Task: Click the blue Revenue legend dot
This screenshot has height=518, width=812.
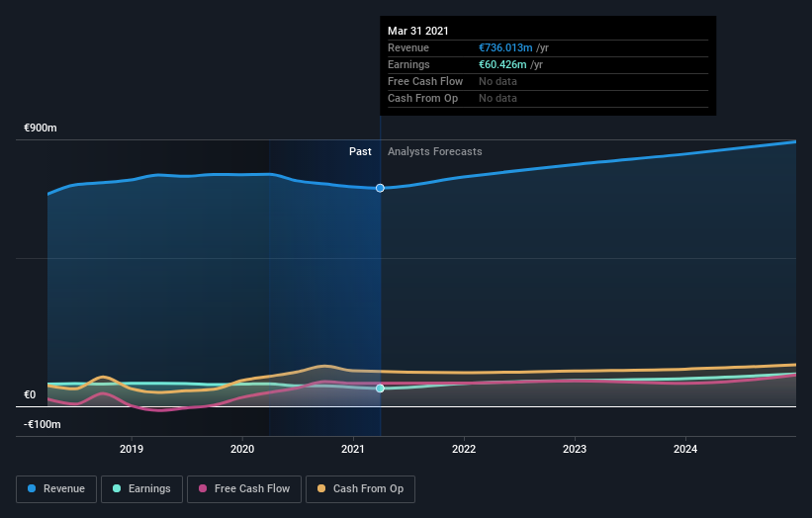Action: pyautogui.click(x=32, y=488)
